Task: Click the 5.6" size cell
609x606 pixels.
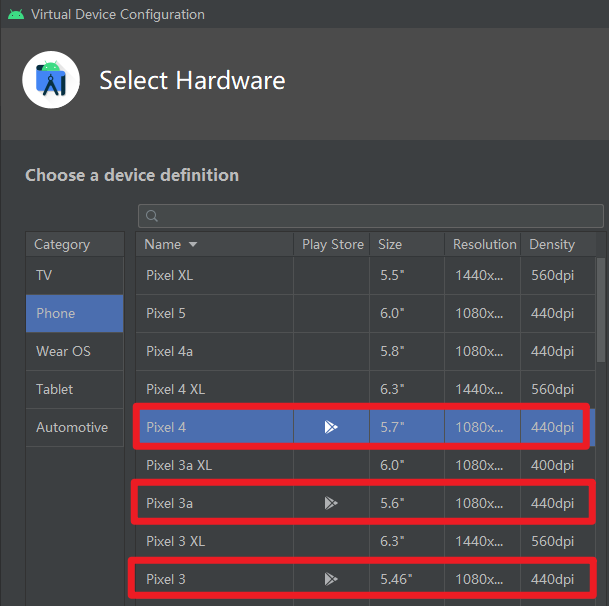Action: pos(407,503)
